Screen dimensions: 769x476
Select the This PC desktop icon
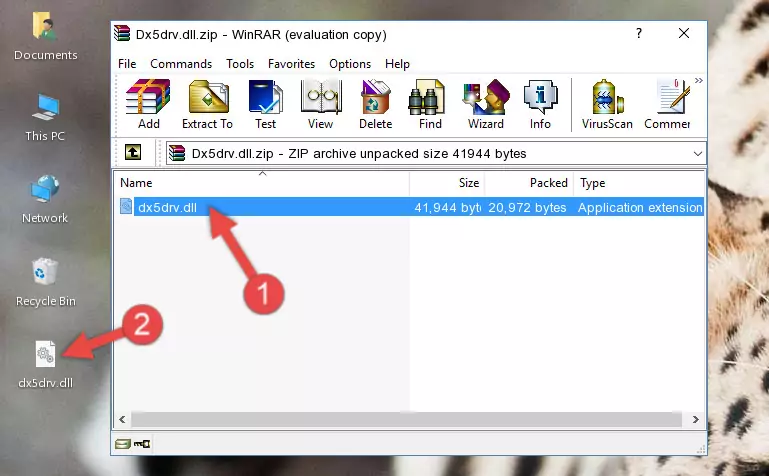tap(45, 118)
